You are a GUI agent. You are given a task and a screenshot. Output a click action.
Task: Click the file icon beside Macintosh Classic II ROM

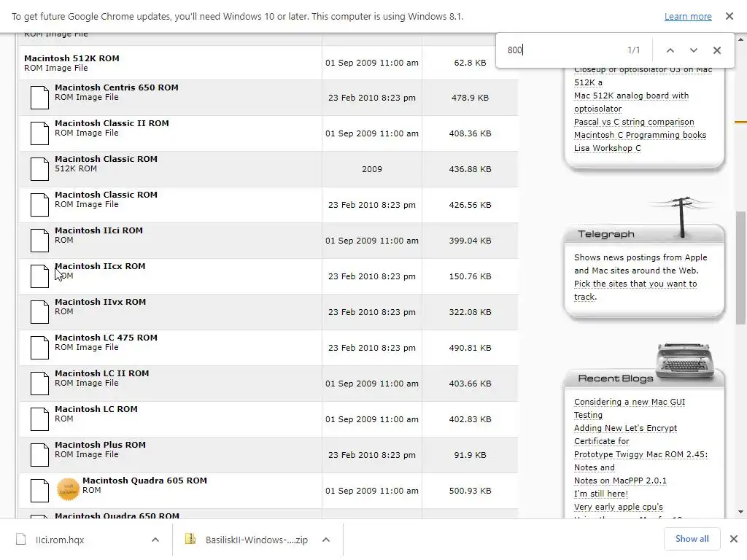click(39, 133)
